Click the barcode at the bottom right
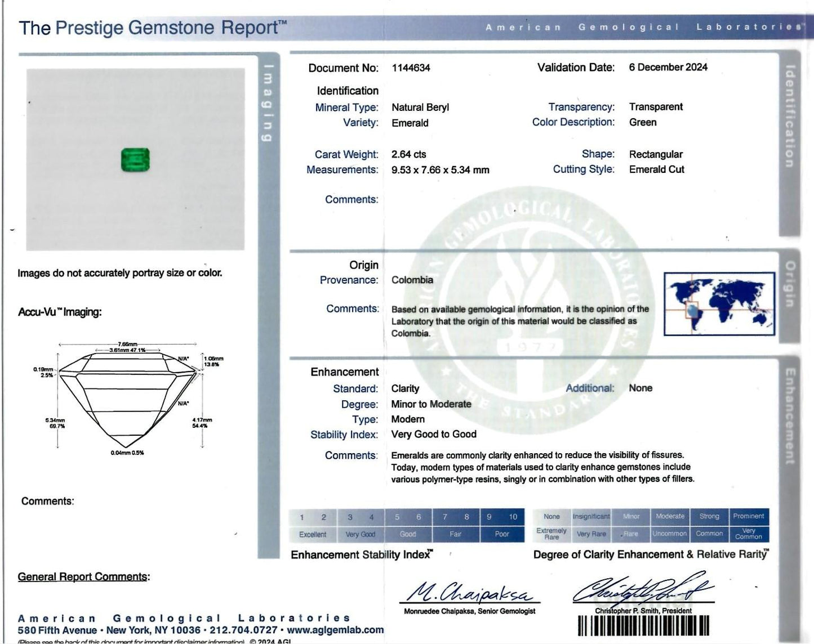 coord(643,625)
